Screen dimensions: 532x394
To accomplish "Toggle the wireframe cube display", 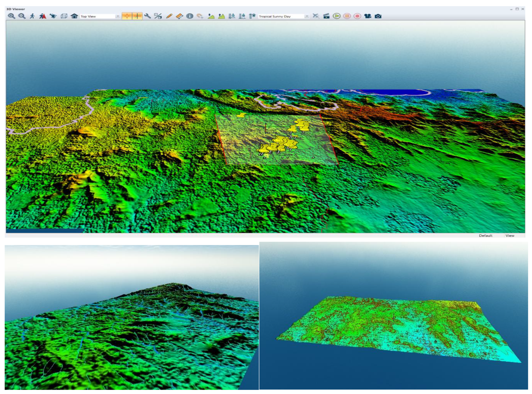I will [x=64, y=16].
